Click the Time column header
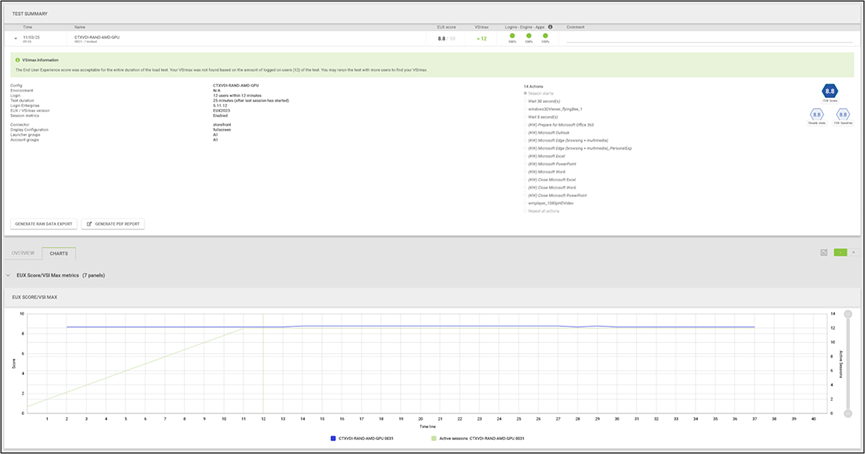Image resolution: width=865 pixels, height=454 pixels. pyautogui.click(x=28, y=27)
